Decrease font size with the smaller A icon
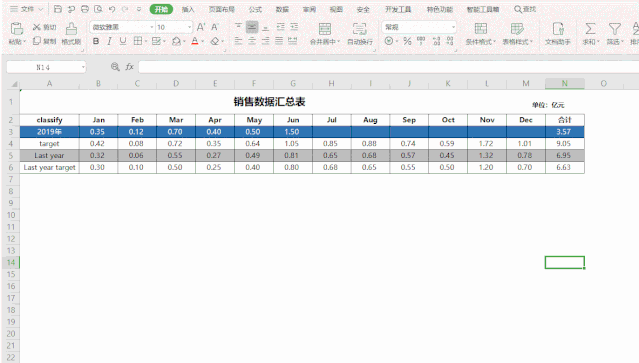639x363 pixels. pyautogui.click(x=214, y=27)
